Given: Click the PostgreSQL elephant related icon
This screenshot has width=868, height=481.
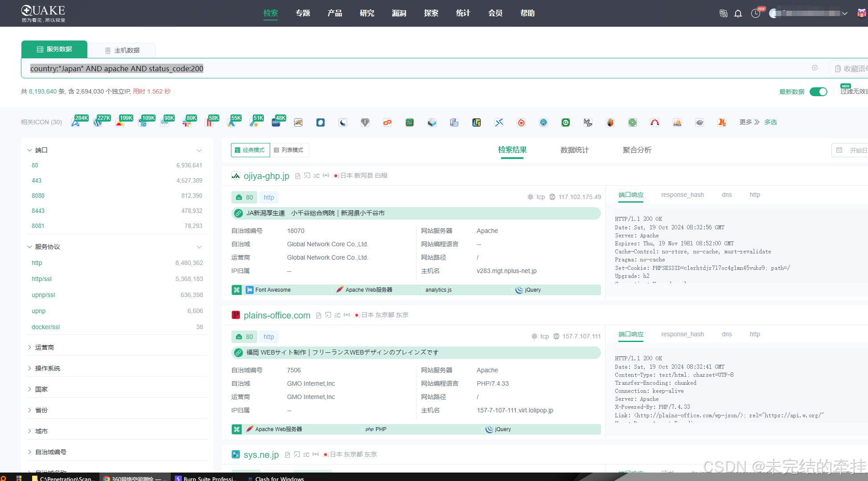Looking at the screenshot, I should 365,122.
